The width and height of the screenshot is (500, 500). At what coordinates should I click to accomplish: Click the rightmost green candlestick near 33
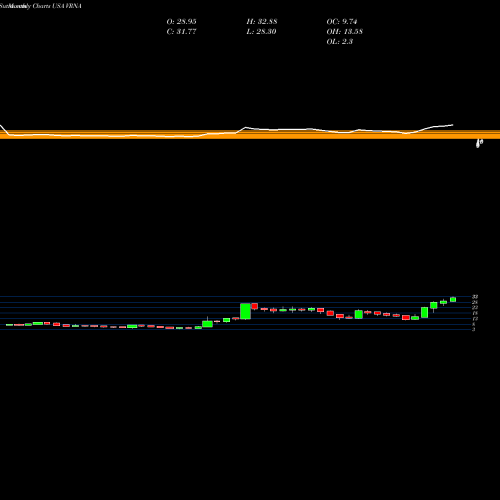pyautogui.click(x=453, y=299)
